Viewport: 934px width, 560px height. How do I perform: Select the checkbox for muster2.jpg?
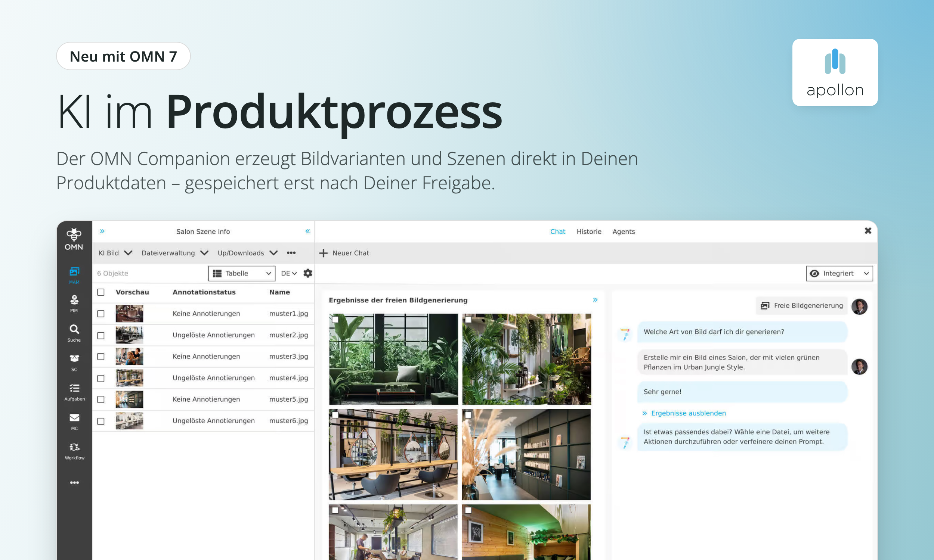pos(101,335)
